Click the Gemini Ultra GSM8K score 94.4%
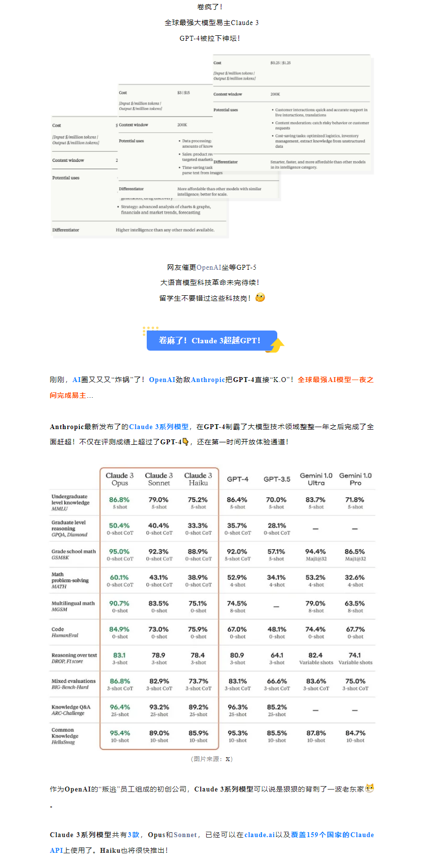 316,551
